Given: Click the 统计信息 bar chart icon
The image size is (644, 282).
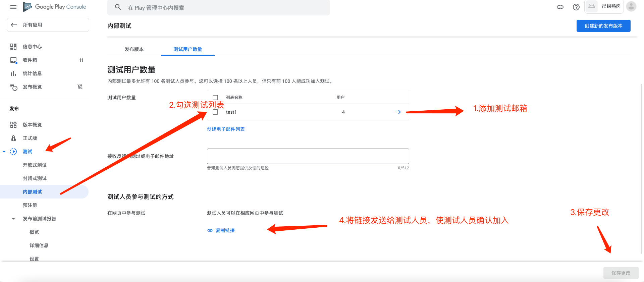Looking at the screenshot, I should coord(13,73).
